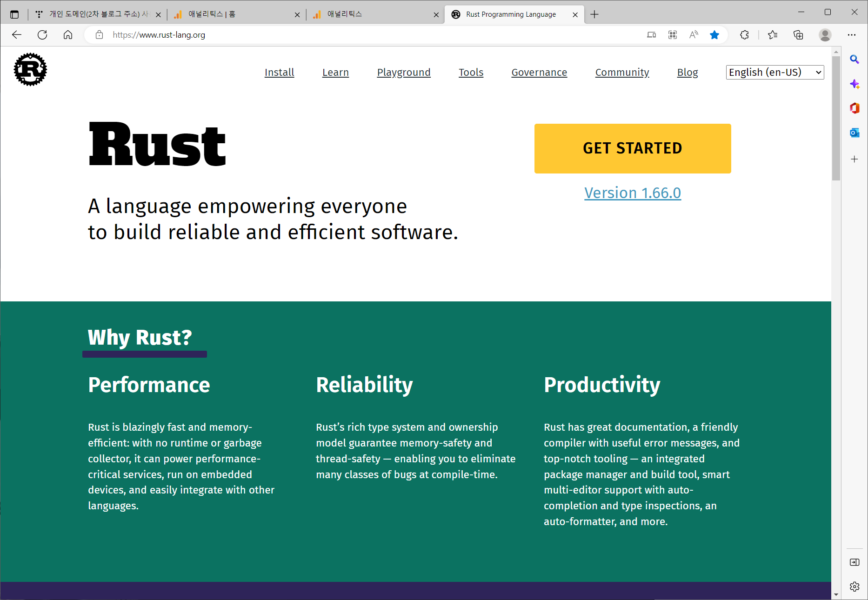Open the browser home page
The height and width of the screenshot is (600, 868).
(68, 35)
